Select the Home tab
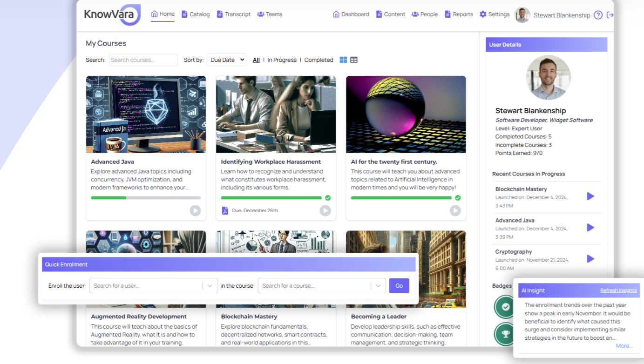This screenshot has width=644, height=364. pyautogui.click(x=163, y=14)
